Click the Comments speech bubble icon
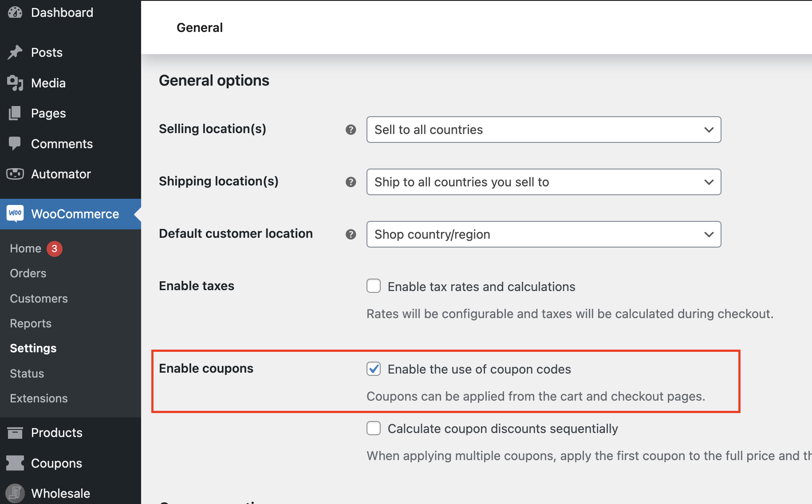 tap(15, 143)
